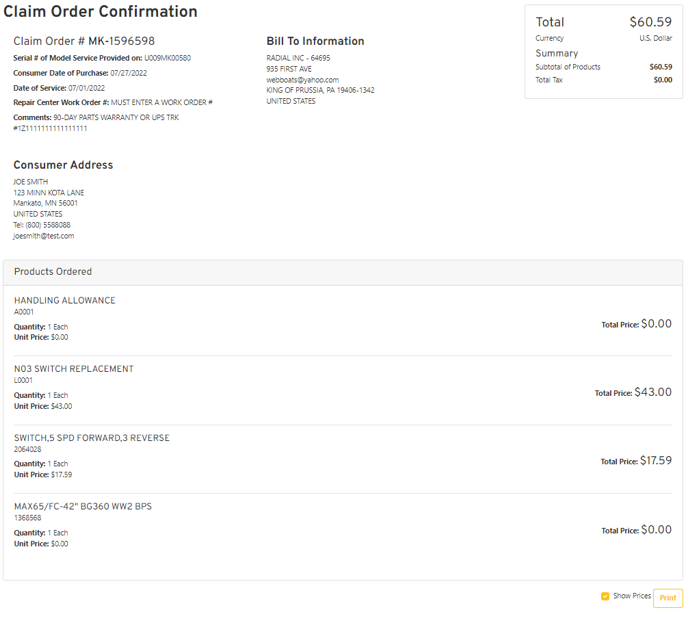This screenshot has height=617, width=694.
Task: Select the N03 SWITCH REPLACEMENT product name
Action: pos(73,369)
